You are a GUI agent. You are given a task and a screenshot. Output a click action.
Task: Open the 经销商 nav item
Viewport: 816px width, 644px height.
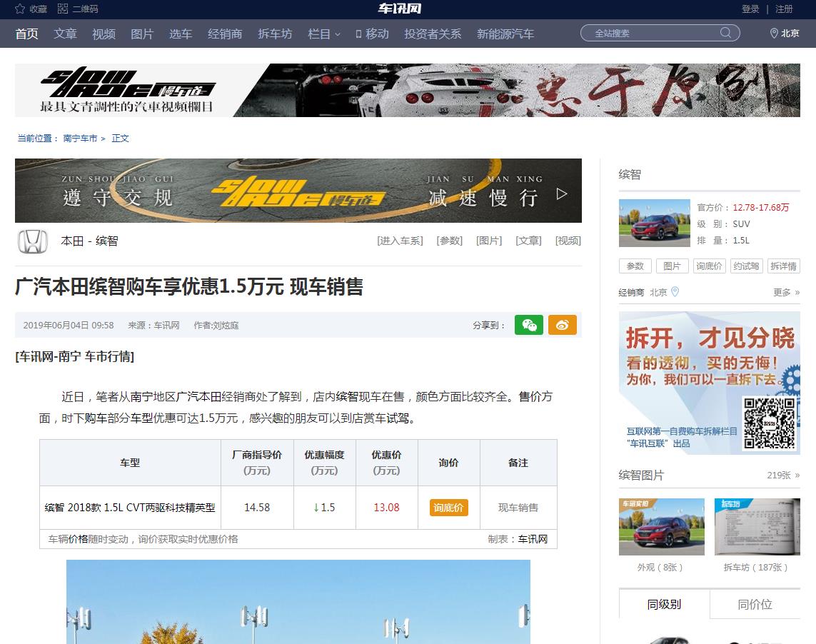point(225,34)
